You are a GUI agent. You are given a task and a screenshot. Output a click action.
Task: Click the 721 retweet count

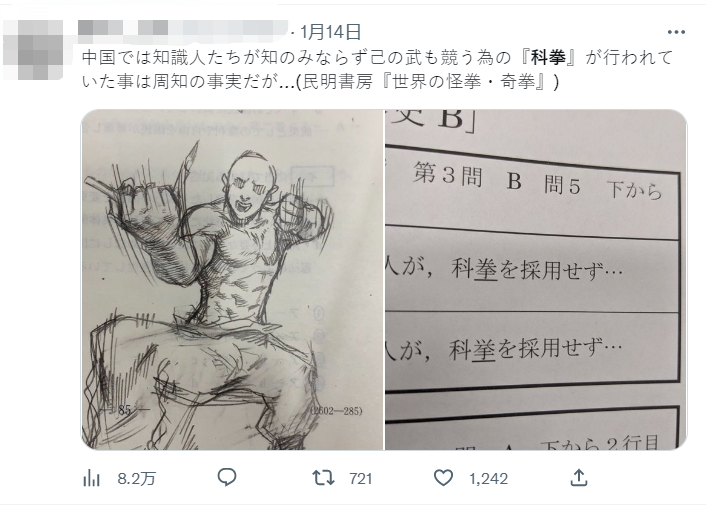coord(361,478)
